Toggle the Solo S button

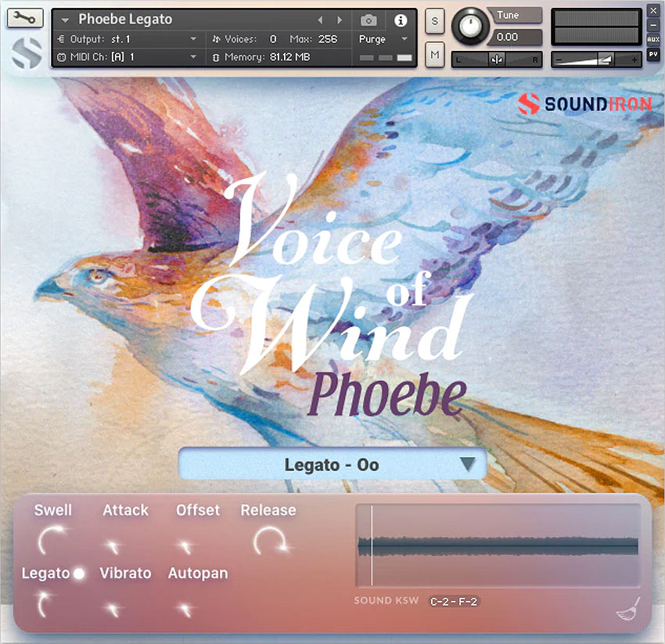[435, 21]
